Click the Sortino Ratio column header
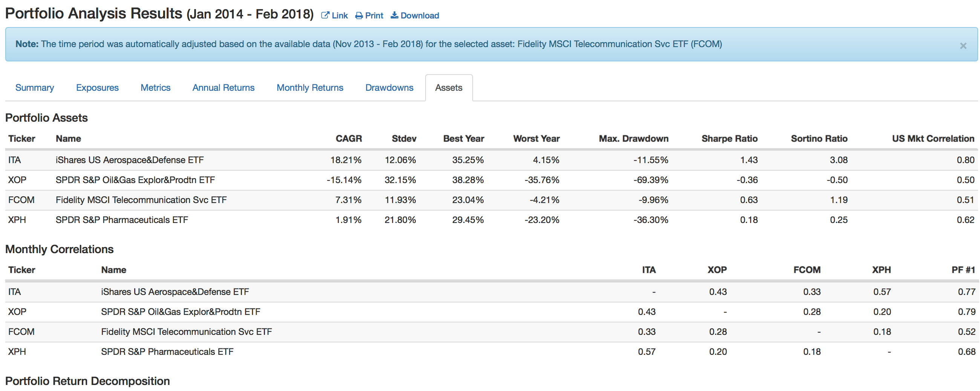Image resolution: width=980 pixels, height=391 pixels. point(819,139)
